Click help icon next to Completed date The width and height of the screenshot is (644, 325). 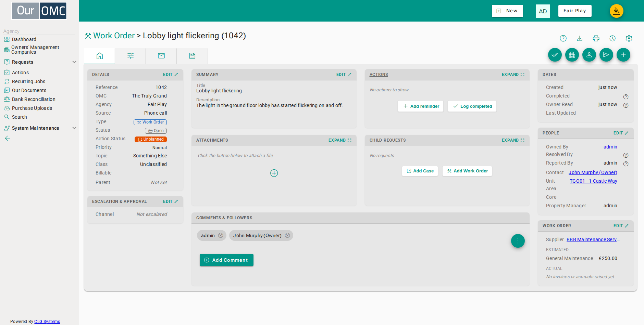click(x=626, y=97)
